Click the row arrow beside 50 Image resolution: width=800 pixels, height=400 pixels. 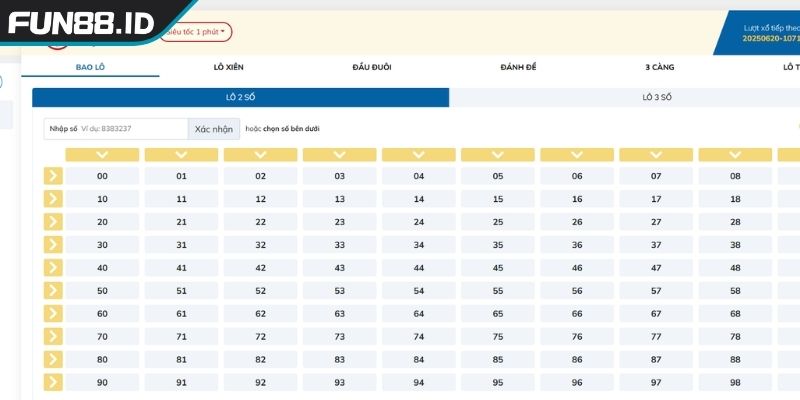53,291
